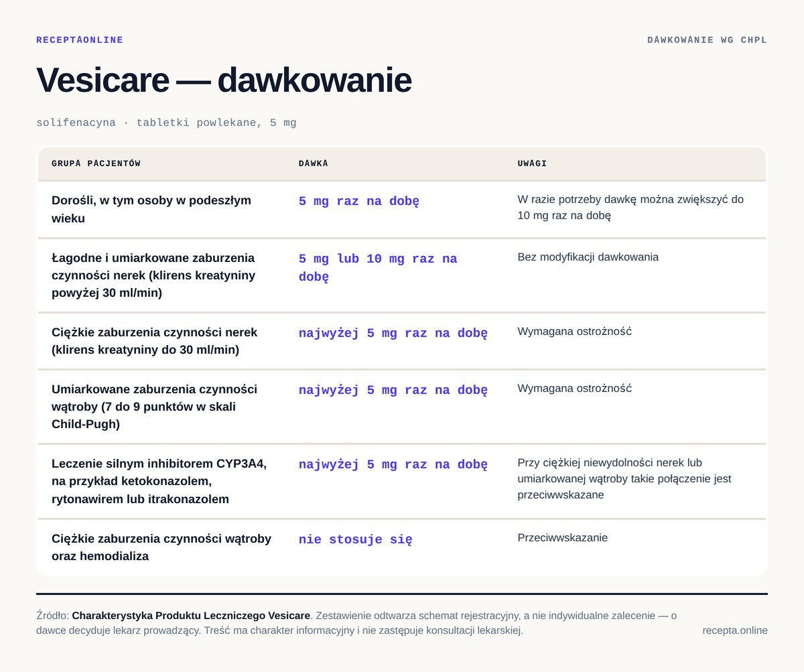Screen dimensions: 804x672
Task: Click note Przeciwwskazanie
Action: coord(562,538)
